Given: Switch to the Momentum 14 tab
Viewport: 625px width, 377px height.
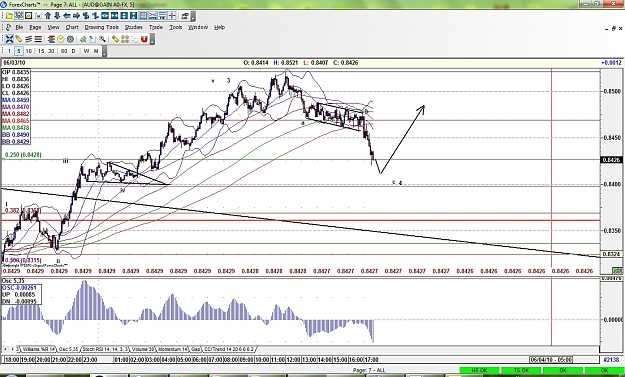Looking at the screenshot, I should [x=173, y=349].
